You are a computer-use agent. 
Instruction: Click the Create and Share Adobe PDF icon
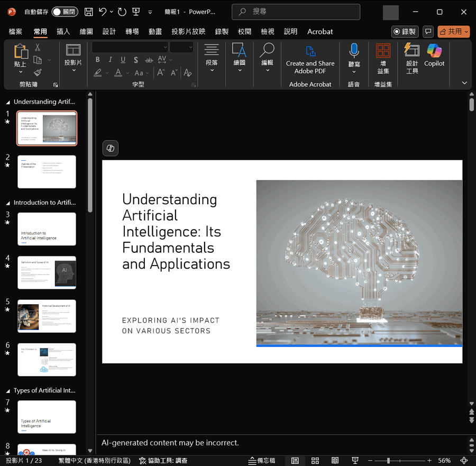coord(310,51)
